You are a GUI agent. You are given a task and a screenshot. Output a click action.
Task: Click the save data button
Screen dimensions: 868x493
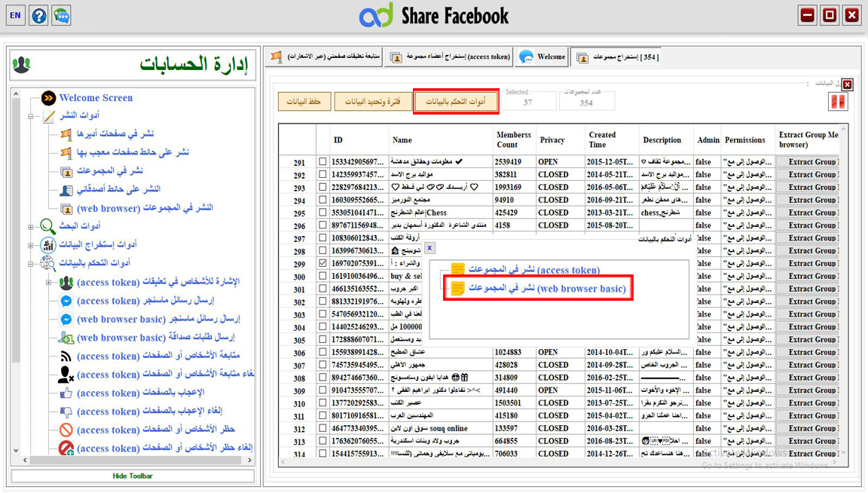click(304, 101)
